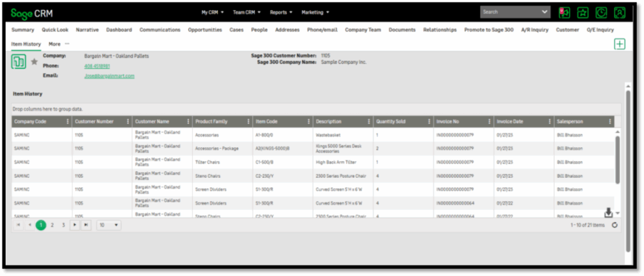Click the company email address link
644x276 pixels.
click(109, 76)
